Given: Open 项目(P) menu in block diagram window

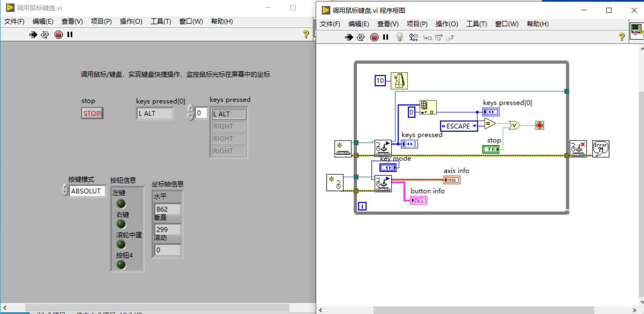Looking at the screenshot, I should click(417, 24).
